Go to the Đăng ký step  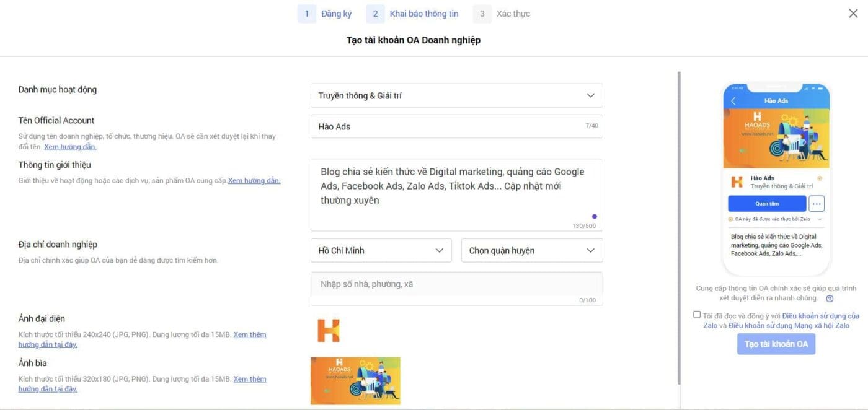pos(337,14)
